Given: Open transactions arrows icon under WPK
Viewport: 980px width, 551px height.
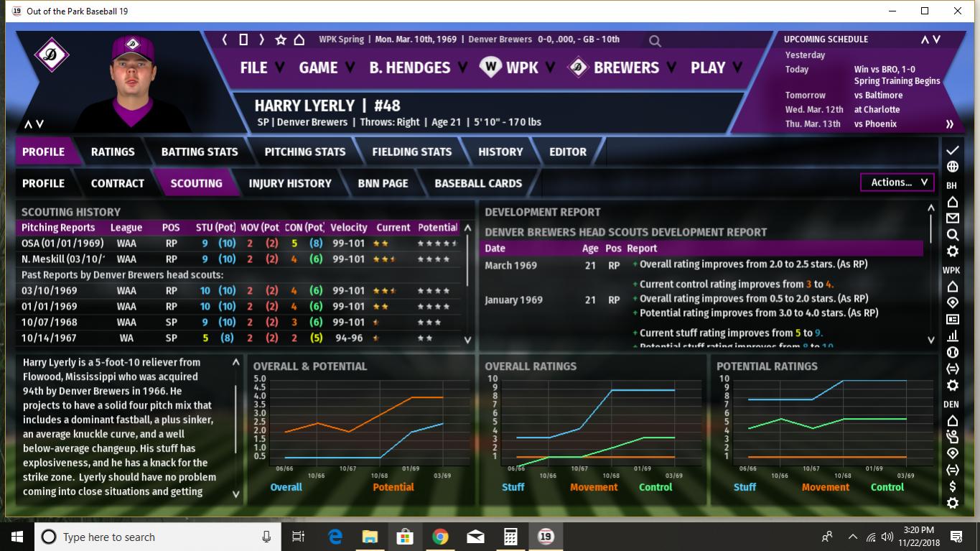Looking at the screenshot, I should [952, 369].
